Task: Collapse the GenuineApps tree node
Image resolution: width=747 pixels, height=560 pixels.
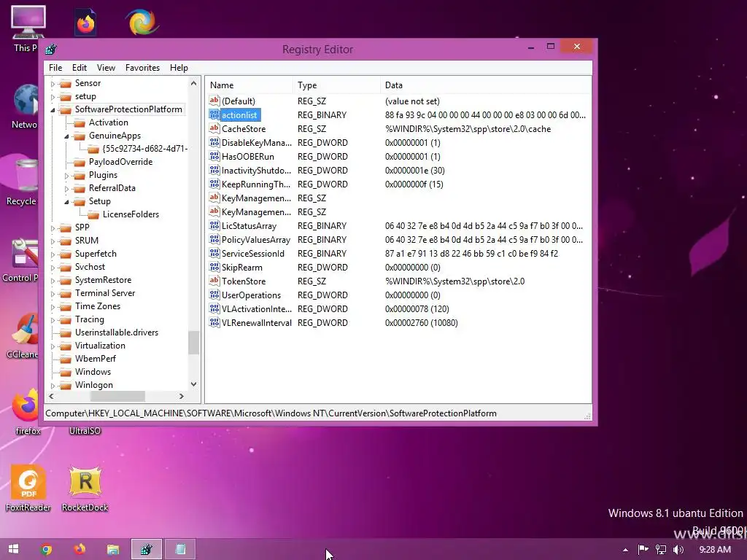Action: click(x=66, y=136)
